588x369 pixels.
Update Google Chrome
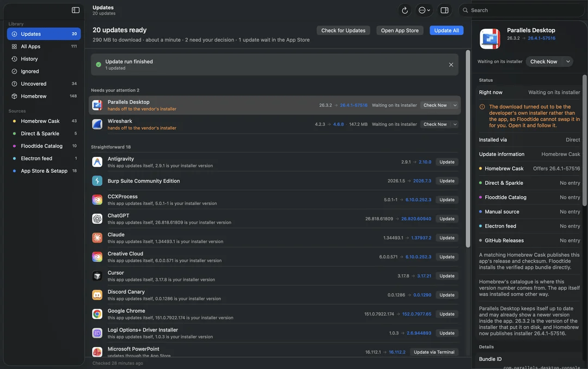click(x=447, y=314)
